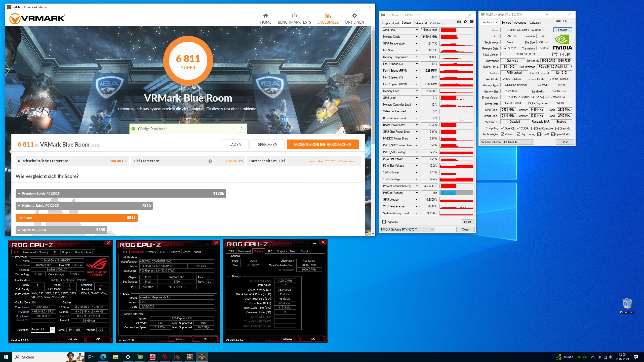Screen dimensions: 644x362
Task: Click the question mark beside Gültige Punktzahl
Action: click(x=242, y=129)
